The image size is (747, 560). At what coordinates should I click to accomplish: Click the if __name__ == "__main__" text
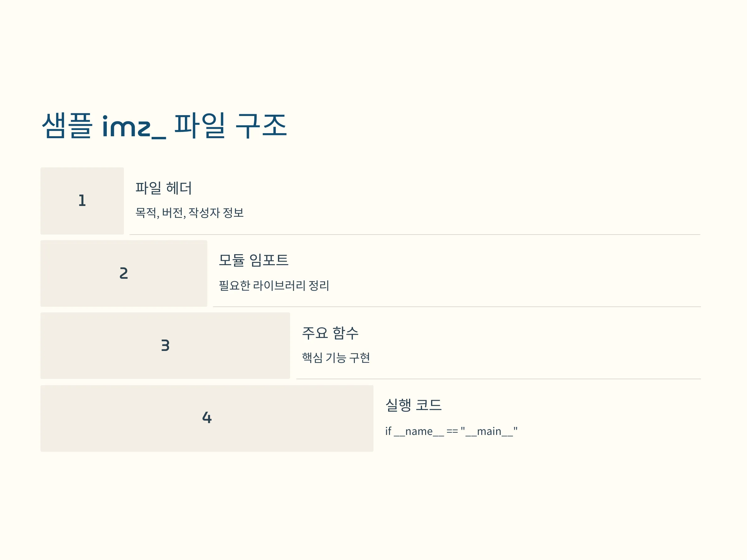(451, 432)
